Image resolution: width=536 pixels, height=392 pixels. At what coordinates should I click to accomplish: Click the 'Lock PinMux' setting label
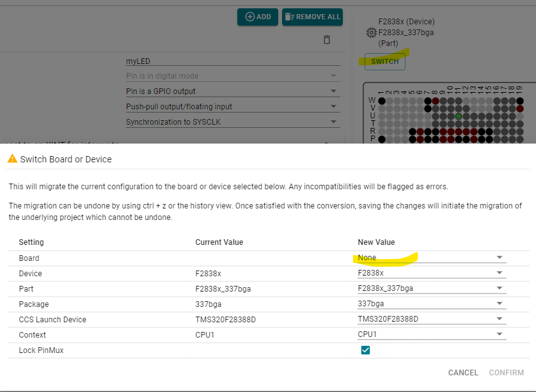(41, 350)
